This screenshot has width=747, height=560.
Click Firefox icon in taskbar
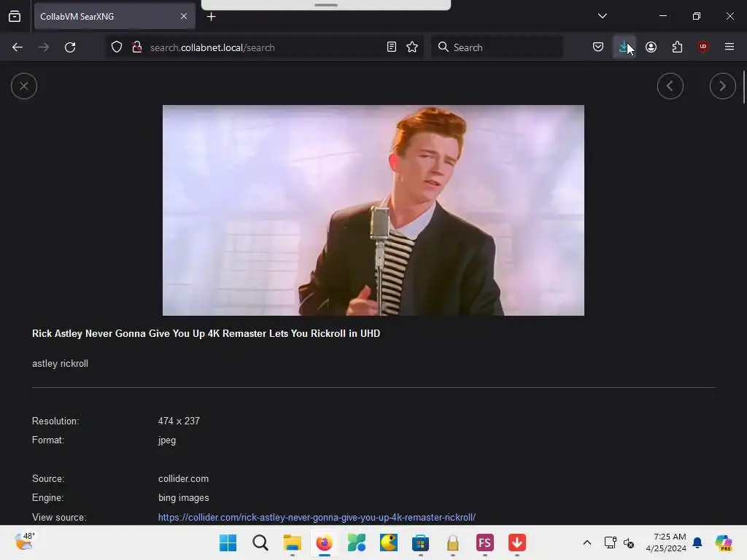324,542
